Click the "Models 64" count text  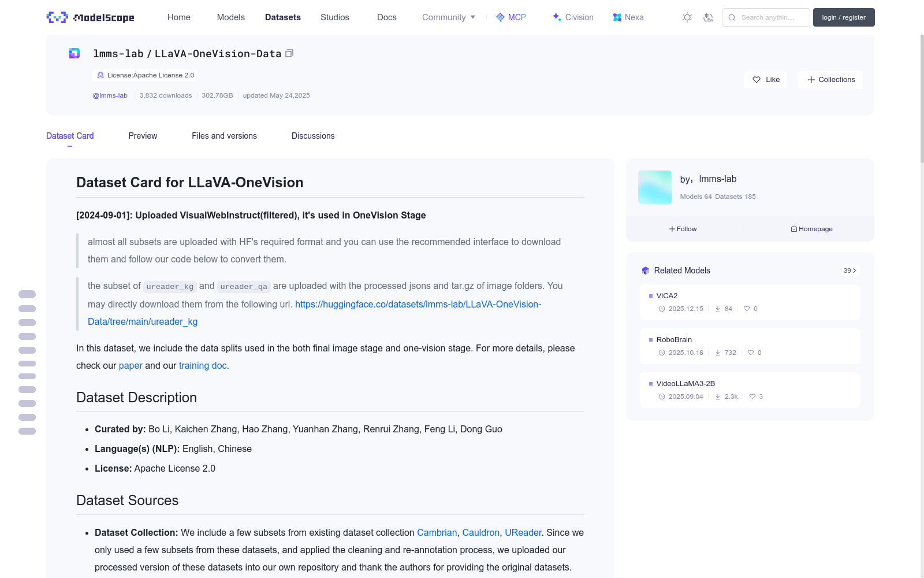[696, 197]
